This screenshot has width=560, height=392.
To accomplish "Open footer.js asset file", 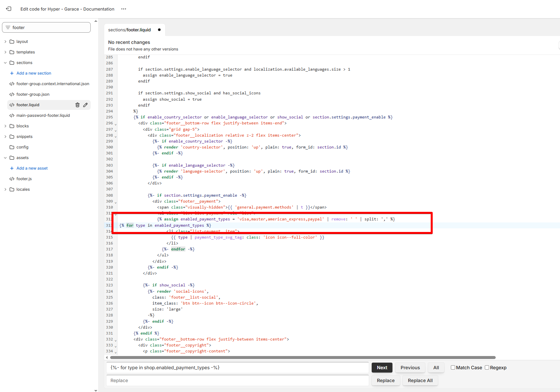I will tap(24, 179).
